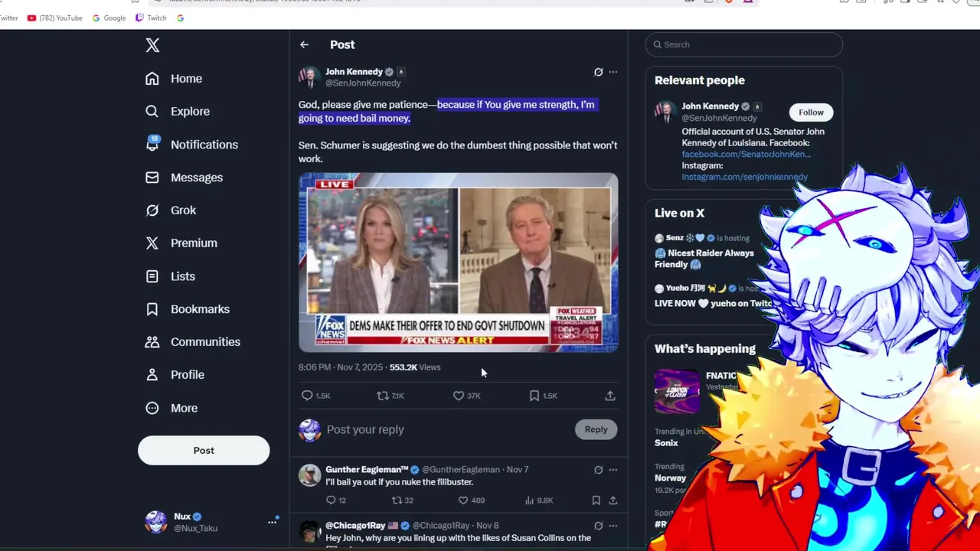Screen dimensions: 980x551
Task: Open Profile from the sidebar
Action: [x=175, y=374]
